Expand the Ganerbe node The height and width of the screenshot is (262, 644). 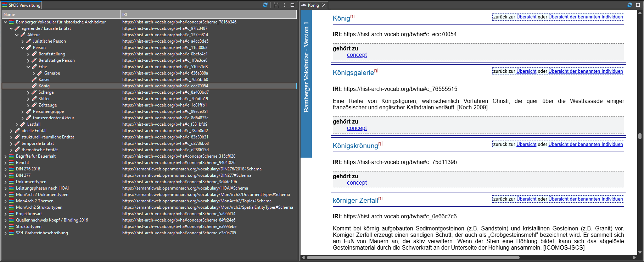[x=34, y=73]
